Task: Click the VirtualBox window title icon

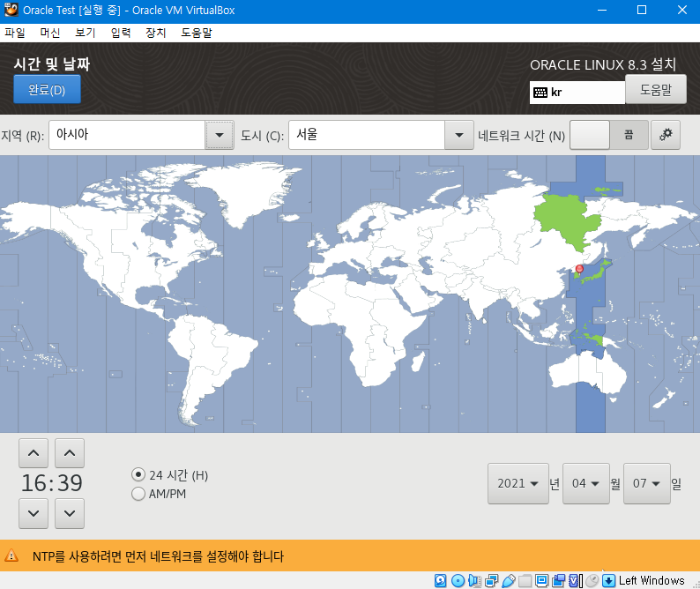Action: (11, 10)
